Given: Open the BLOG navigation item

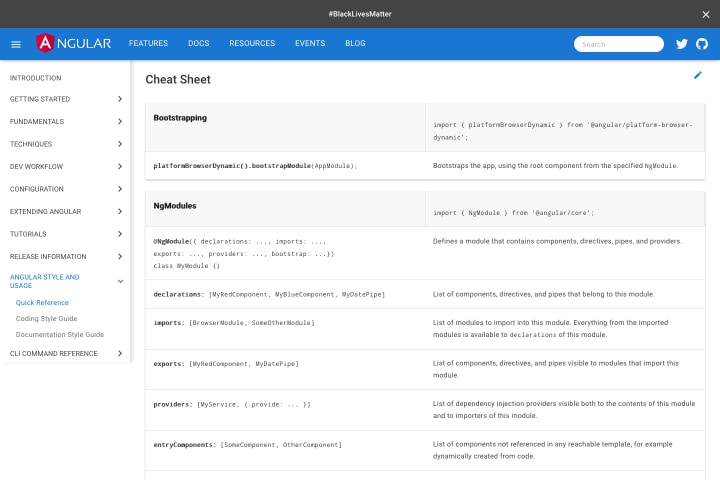Looking at the screenshot, I should [355, 43].
